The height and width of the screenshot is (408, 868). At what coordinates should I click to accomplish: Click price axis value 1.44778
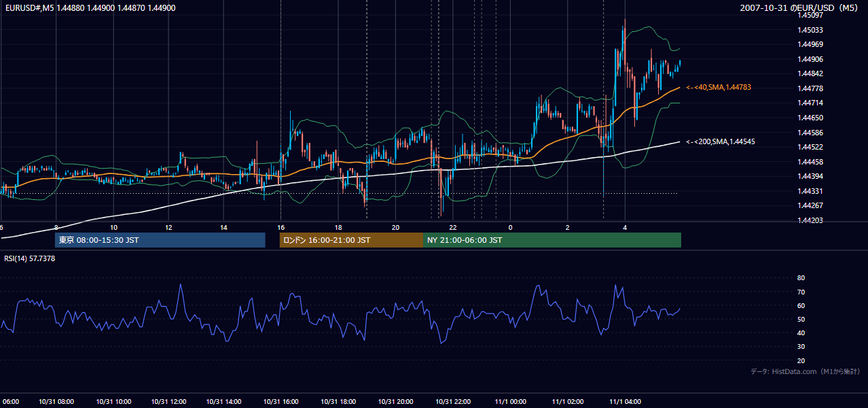pyautogui.click(x=810, y=88)
